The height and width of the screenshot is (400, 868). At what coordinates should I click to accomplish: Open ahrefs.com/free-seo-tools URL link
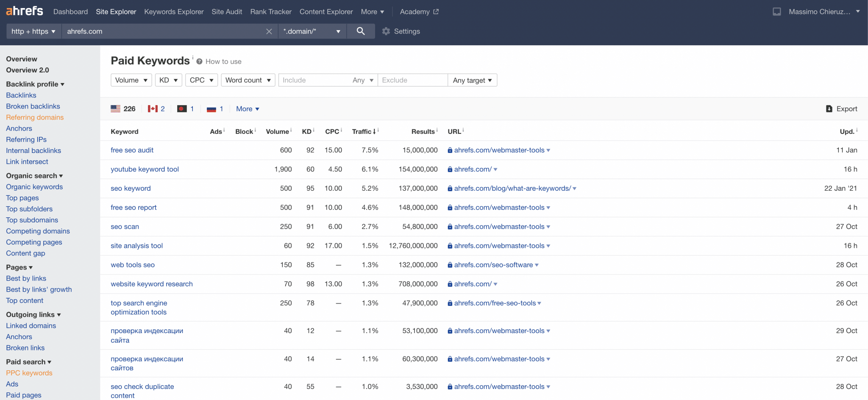pos(495,303)
